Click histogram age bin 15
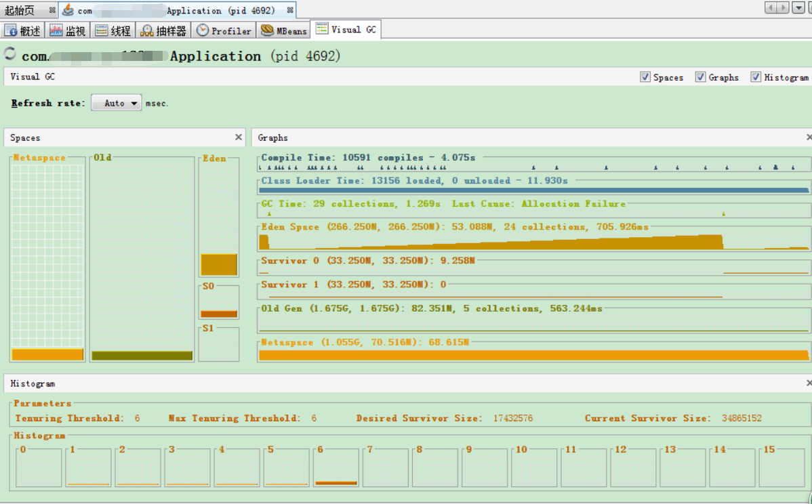Screen dimensions: 812x504 782,468
